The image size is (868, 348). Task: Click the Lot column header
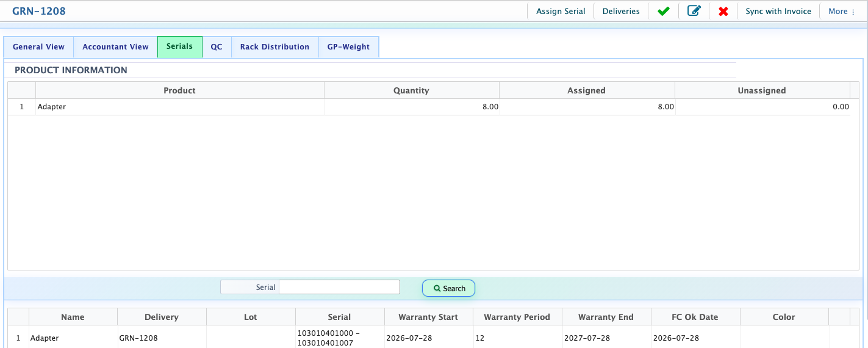(x=251, y=317)
